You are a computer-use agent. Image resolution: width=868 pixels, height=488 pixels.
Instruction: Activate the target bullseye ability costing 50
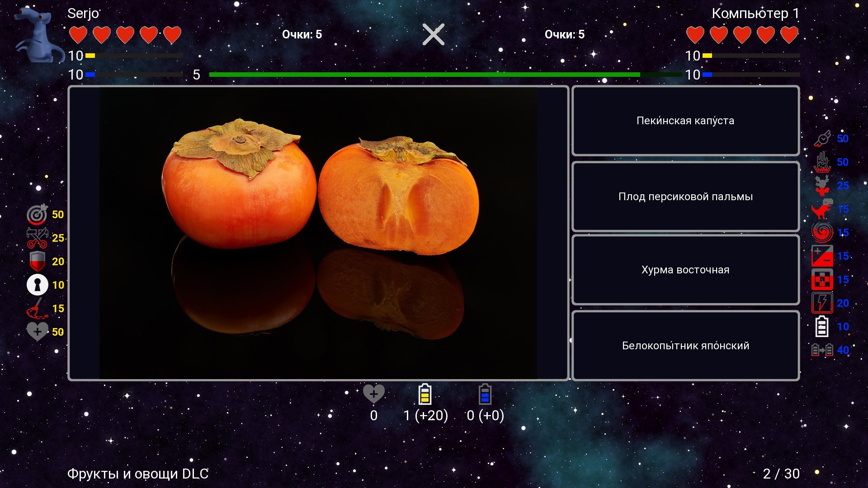tap(37, 215)
